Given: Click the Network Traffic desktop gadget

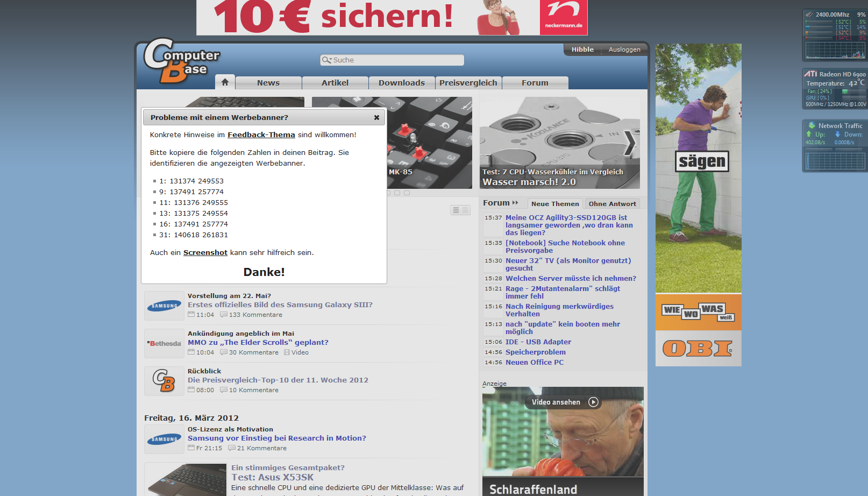Looking at the screenshot, I should (835, 146).
